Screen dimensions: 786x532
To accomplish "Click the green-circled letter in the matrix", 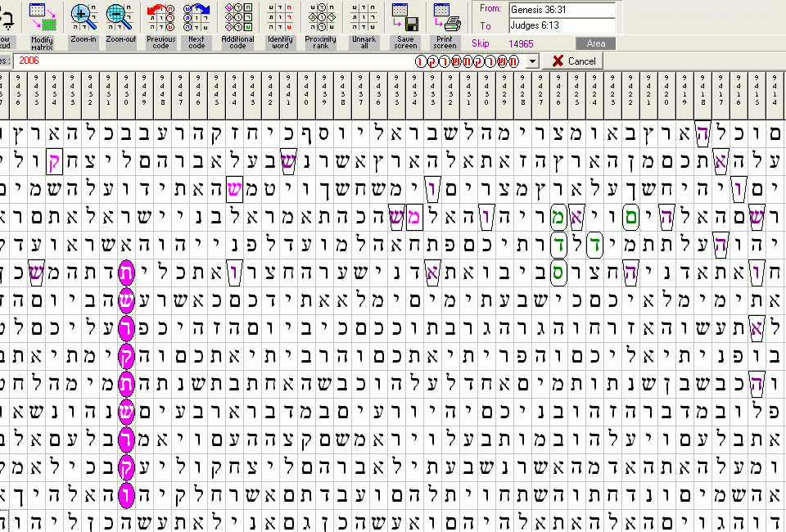I will point(630,217).
